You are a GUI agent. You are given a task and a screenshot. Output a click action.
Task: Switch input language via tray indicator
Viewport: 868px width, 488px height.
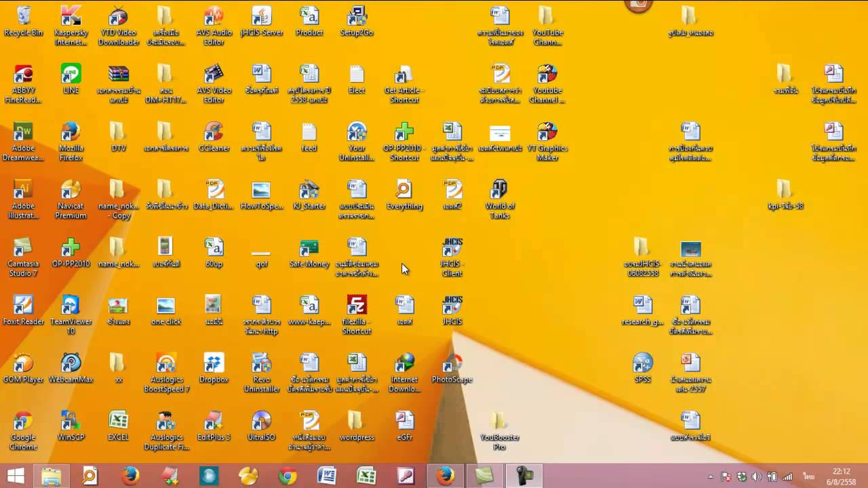[x=808, y=476]
